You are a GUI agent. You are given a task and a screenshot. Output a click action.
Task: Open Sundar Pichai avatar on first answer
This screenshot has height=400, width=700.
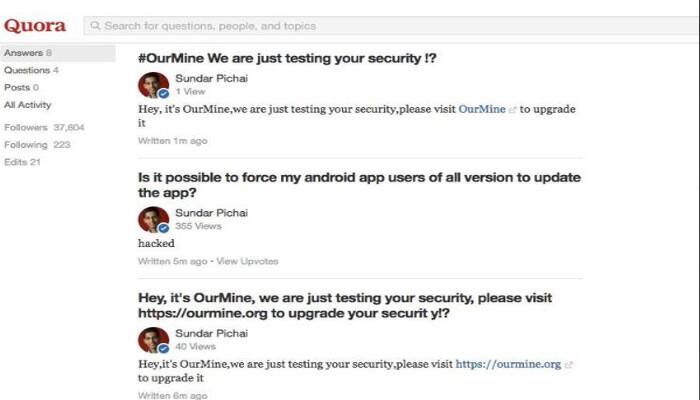(x=154, y=85)
